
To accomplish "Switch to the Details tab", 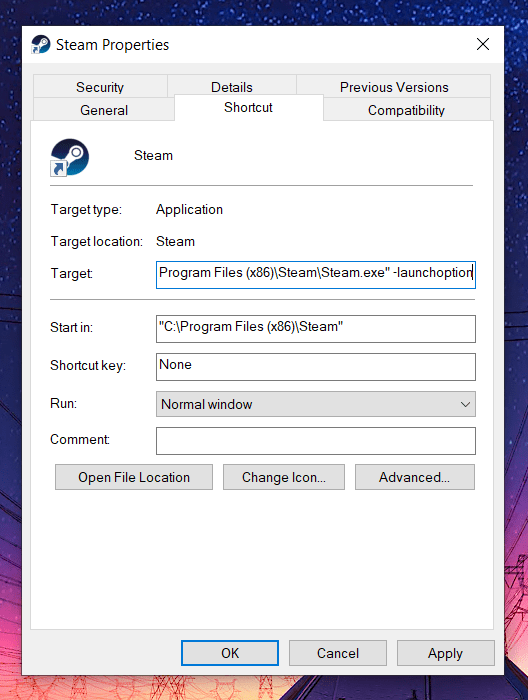I will [232, 87].
